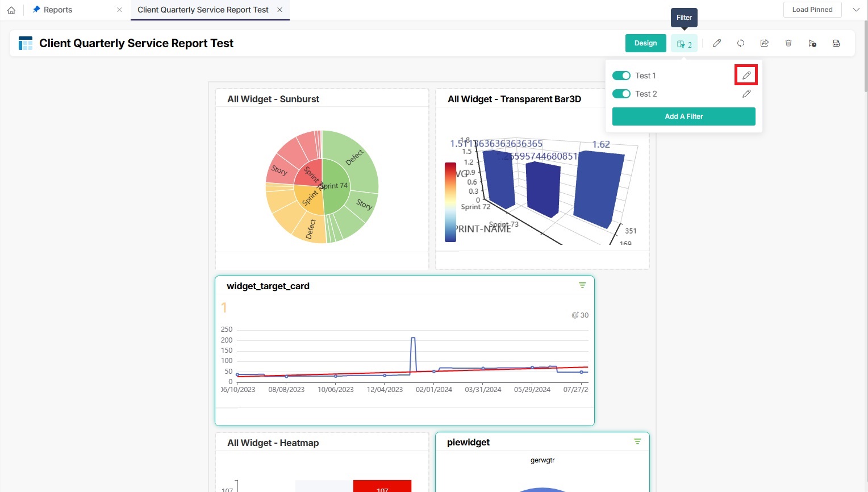Click the All Widget - Transparent Bar3D title
Image resolution: width=868 pixels, height=492 pixels.
[x=514, y=99]
